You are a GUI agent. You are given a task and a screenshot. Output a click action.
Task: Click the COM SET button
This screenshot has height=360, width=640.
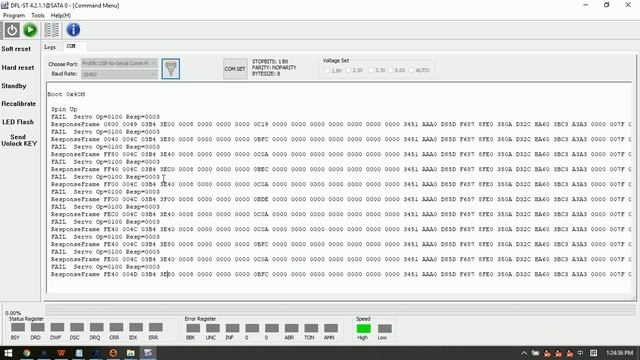click(235, 69)
